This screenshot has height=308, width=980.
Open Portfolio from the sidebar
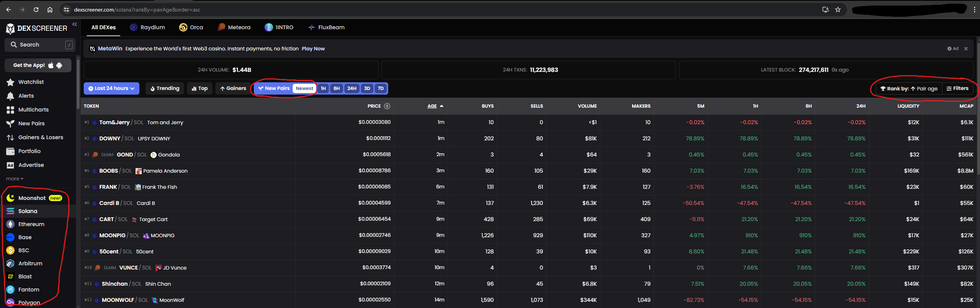click(23, 151)
